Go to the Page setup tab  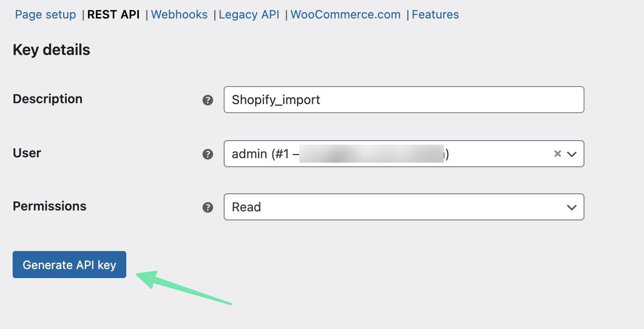coord(46,15)
